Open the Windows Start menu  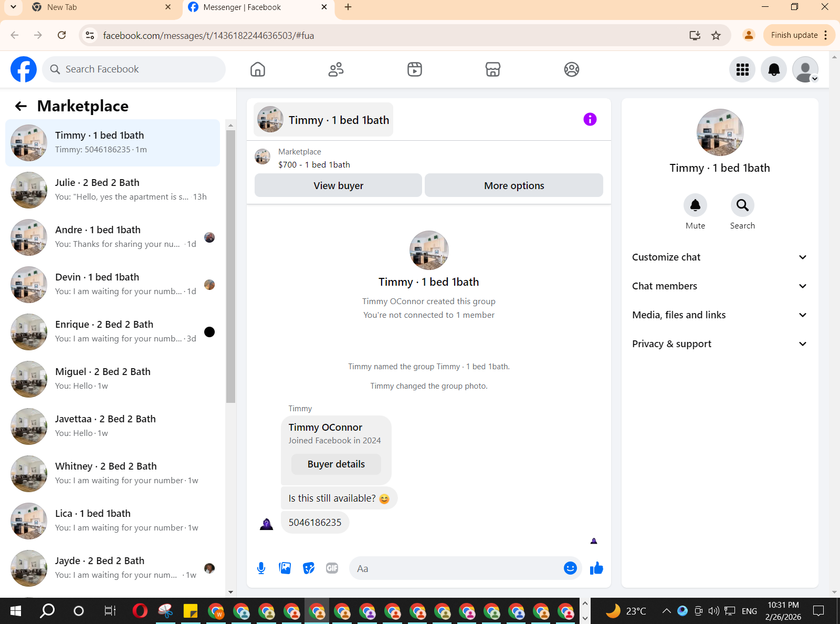click(16, 611)
